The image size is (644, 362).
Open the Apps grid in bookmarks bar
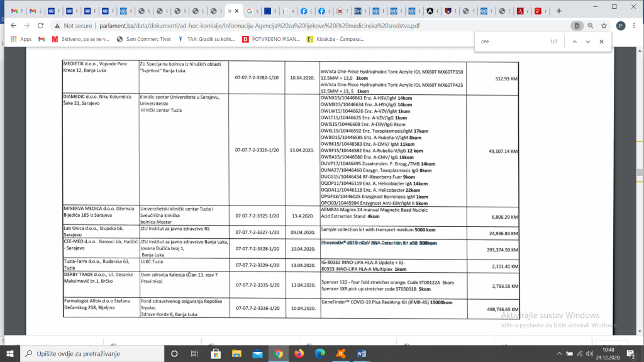pyautogui.click(x=21, y=39)
